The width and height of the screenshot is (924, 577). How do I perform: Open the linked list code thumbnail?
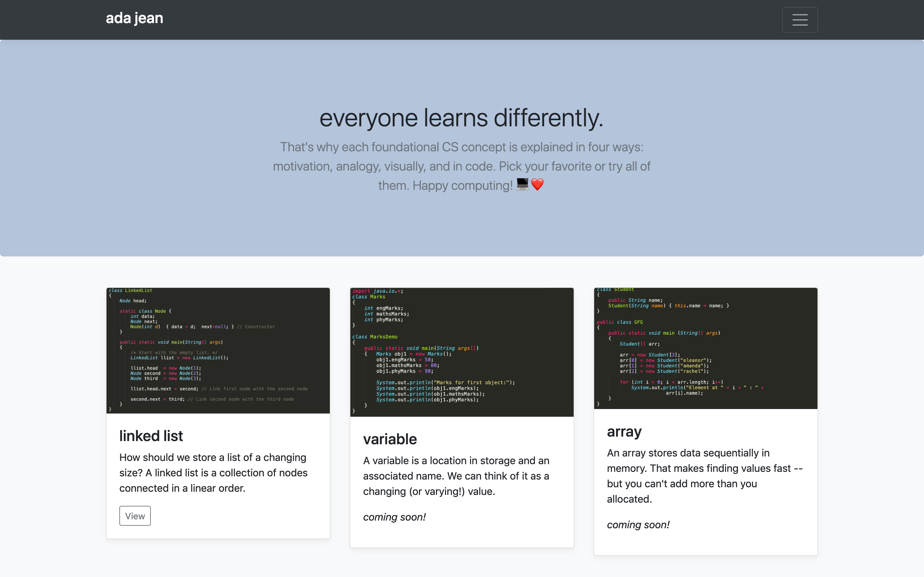coord(218,350)
